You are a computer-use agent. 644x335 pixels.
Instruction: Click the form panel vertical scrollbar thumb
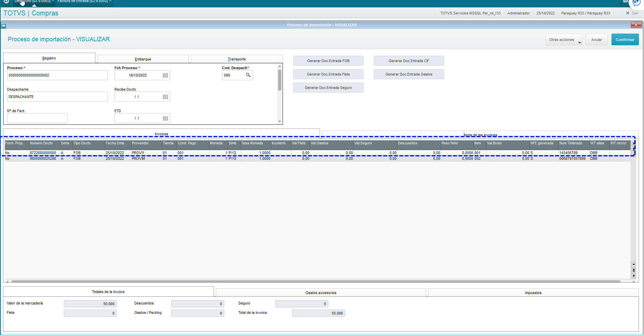pos(280,80)
